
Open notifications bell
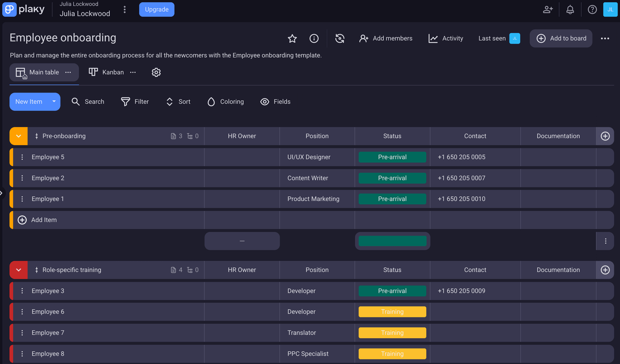click(x=570, y=10)
